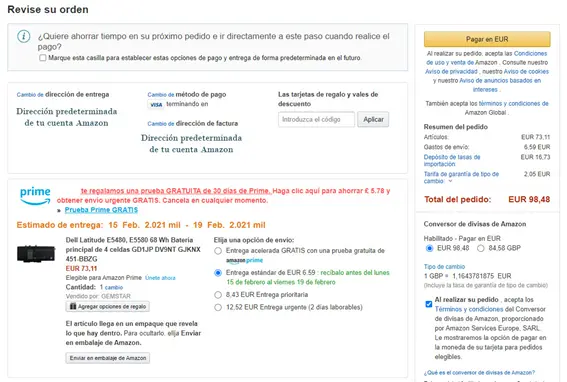The image size is (567, 382).
Task: Select the 84,58 GBP payment option
Action: 481,248
